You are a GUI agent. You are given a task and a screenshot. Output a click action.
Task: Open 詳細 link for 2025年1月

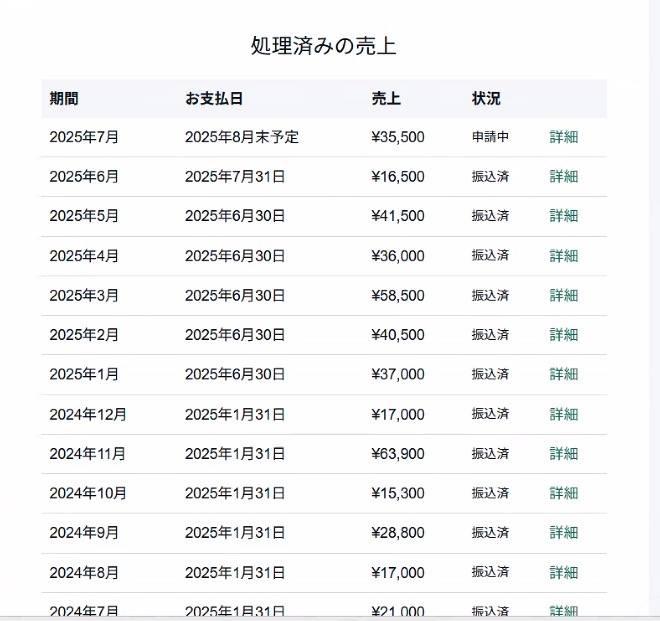[563, 375]
